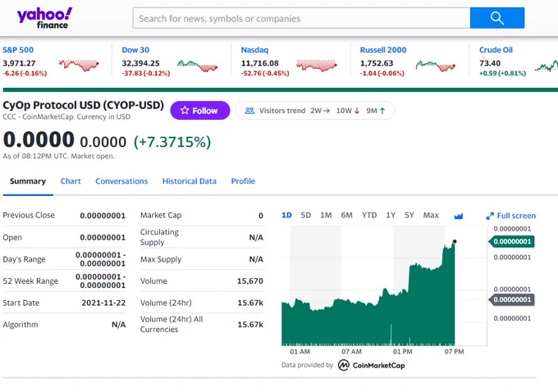Click the full screen expand arrows icon
Image resolution: width=558 pixels, height=392 pixels.
(490, 216)
